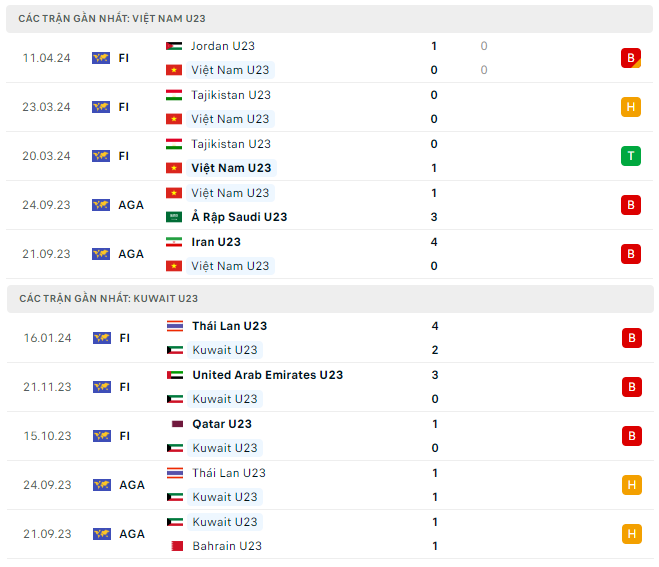Click the 4-2 score of Thái Lan match
This screenshot has height=567, width=659.
coord(435,338)
